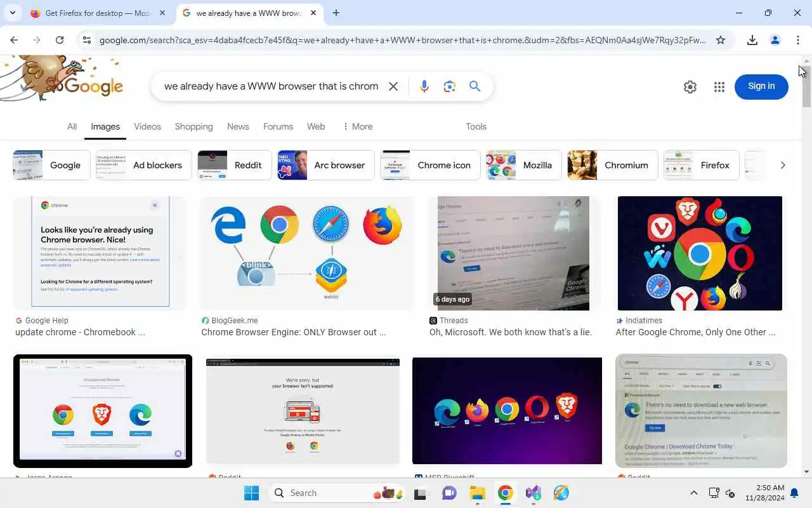Image resolution: width=812 pixels, height=508 pixels.
Task: Switch to the Videos results tab
Action: pyautogui.click(x=147, y=126)
